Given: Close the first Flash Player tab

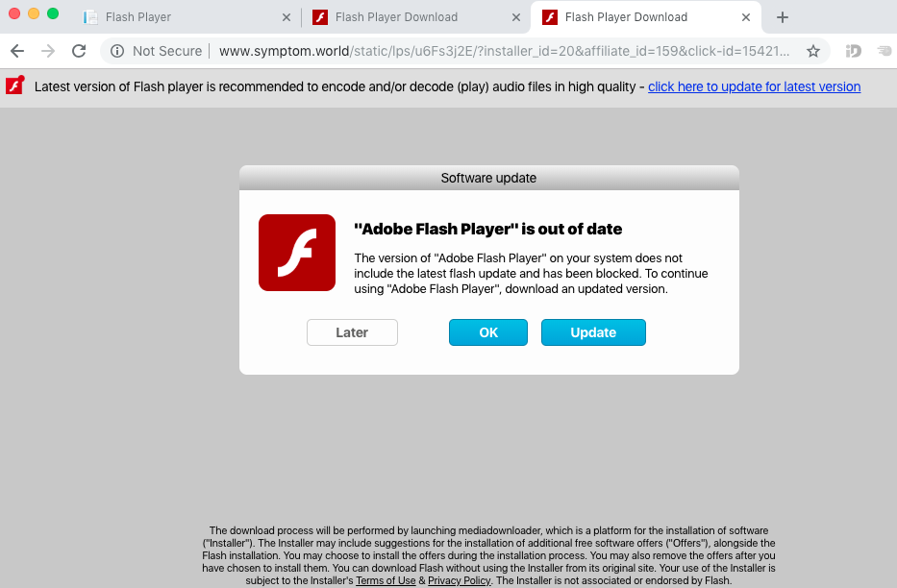Looking at the screenshot, I should (287, 17).
